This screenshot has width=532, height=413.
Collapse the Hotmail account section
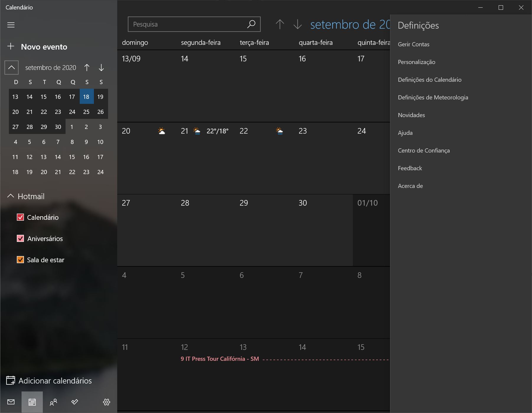[x=11, y=196]
